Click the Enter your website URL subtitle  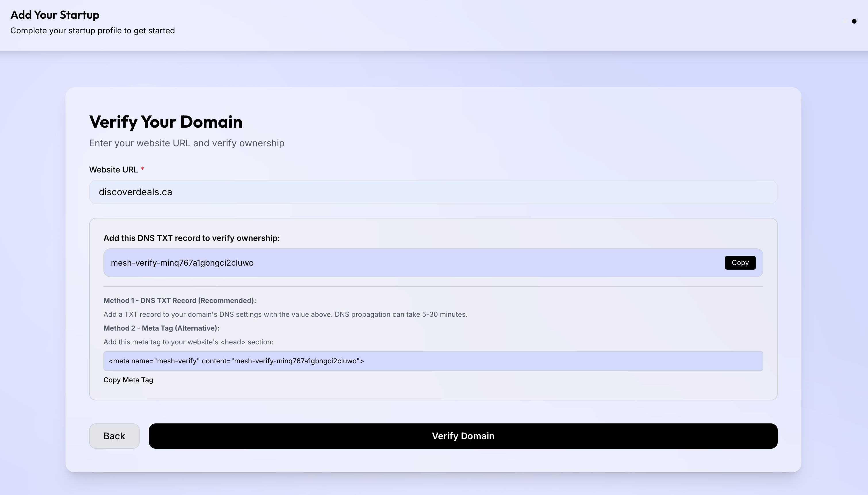pos(187,143)
